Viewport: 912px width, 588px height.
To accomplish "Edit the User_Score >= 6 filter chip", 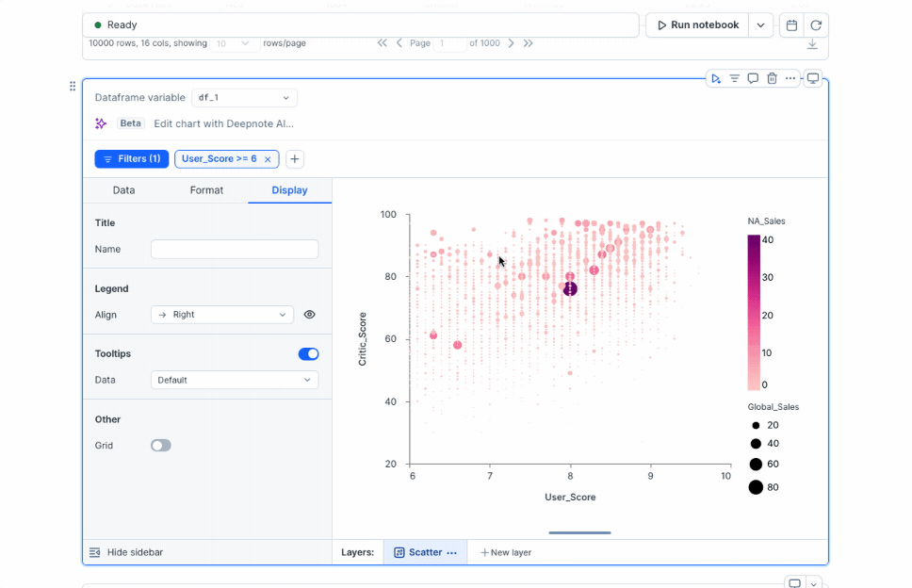I will pyautogui.click(x=220, y=158).
